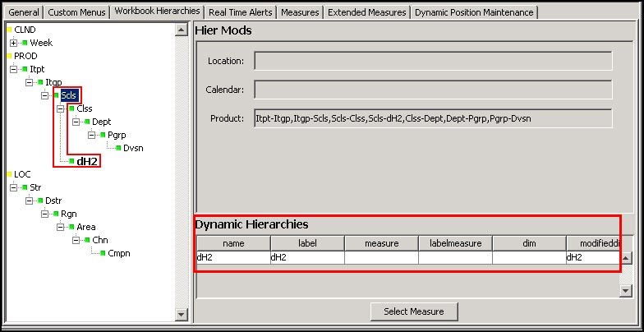Screen dimensions: 644x332
Task: Click the yellow icon beside LOC
Action: coord(10,174)
